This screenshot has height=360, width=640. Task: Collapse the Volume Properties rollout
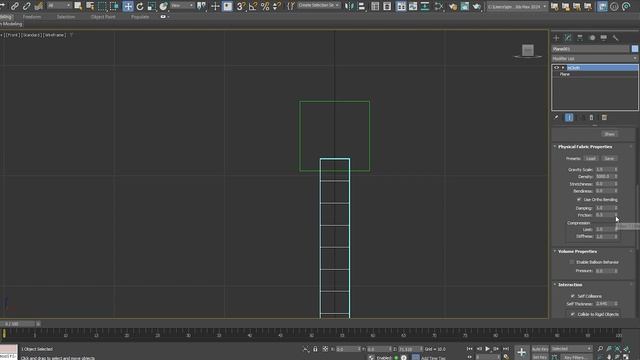(577, 251)
